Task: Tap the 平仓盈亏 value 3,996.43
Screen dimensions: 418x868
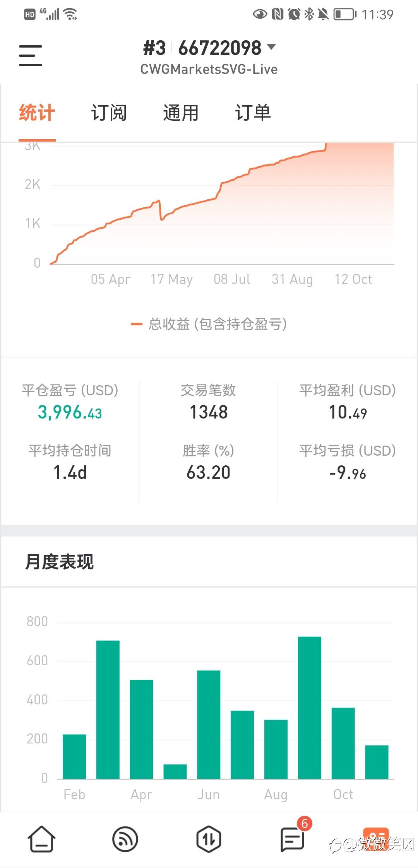Action: [x=70, y=412]
